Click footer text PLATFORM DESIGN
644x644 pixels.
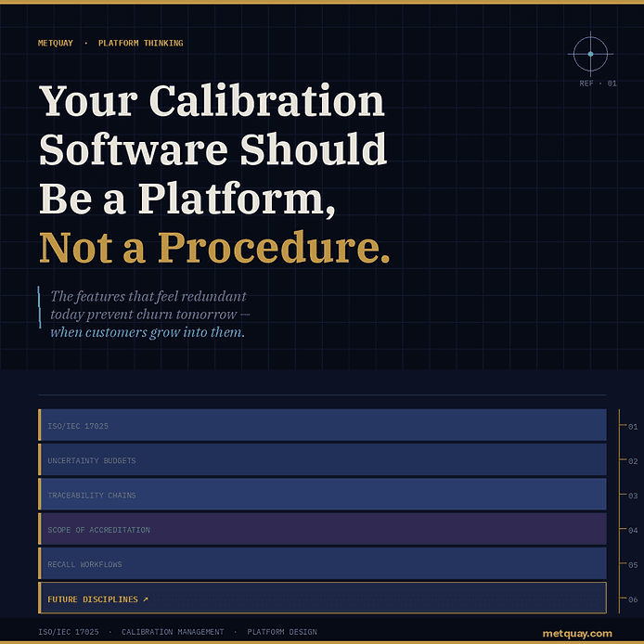[282, 632]
